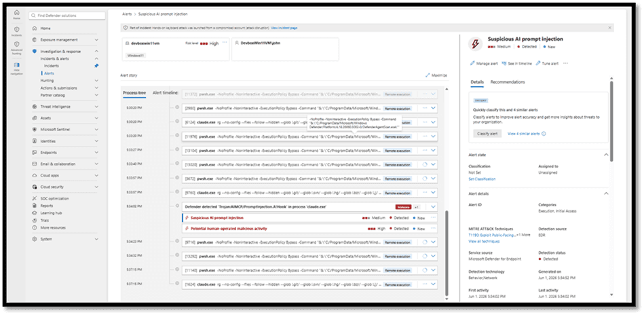
Task: Click the Endpoints icon
Action: [x=35, y=152]
